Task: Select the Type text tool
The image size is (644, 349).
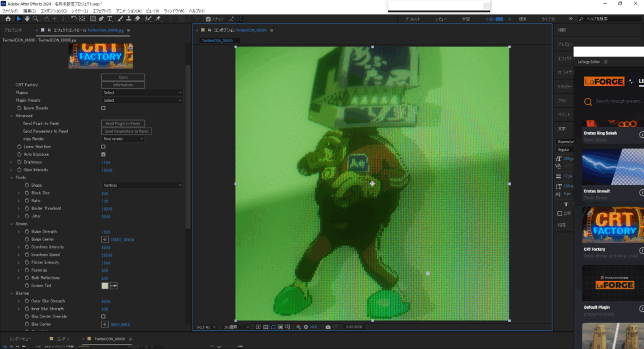Action: click(110, 19)
